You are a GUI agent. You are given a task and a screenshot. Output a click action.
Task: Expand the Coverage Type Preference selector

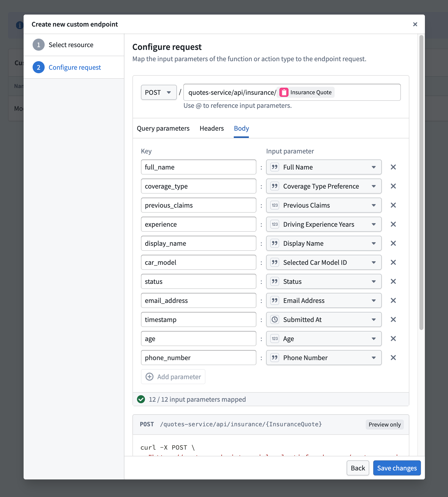coord(374,186)
